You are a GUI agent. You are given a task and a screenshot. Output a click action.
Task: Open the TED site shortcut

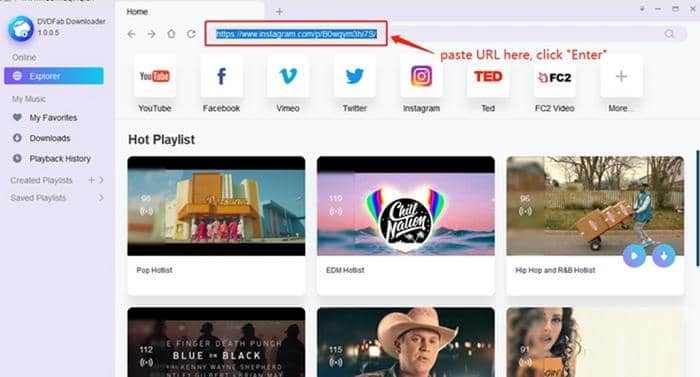click(488, 76)
